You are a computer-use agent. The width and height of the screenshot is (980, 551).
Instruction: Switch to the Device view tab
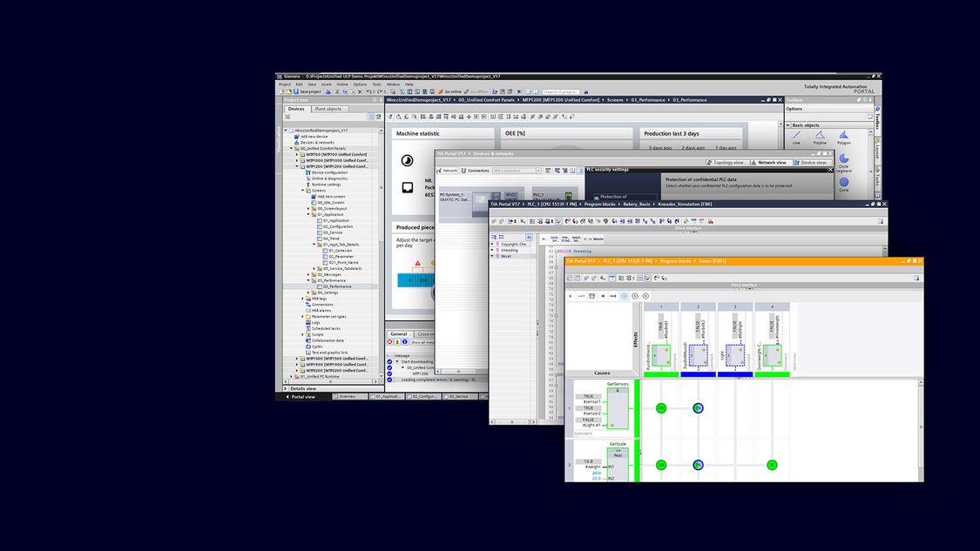coord(811,163)
